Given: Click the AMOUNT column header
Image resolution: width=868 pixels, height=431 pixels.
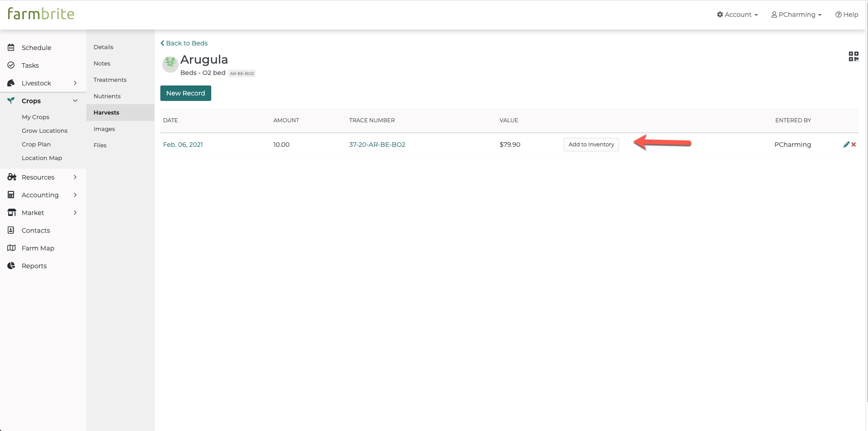Looking at the screenshot, I should click(286, 120).
